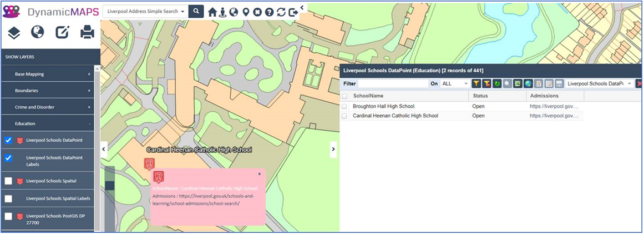Click the Excel export icon
This screenshot has width=644, height=234.
518,83
